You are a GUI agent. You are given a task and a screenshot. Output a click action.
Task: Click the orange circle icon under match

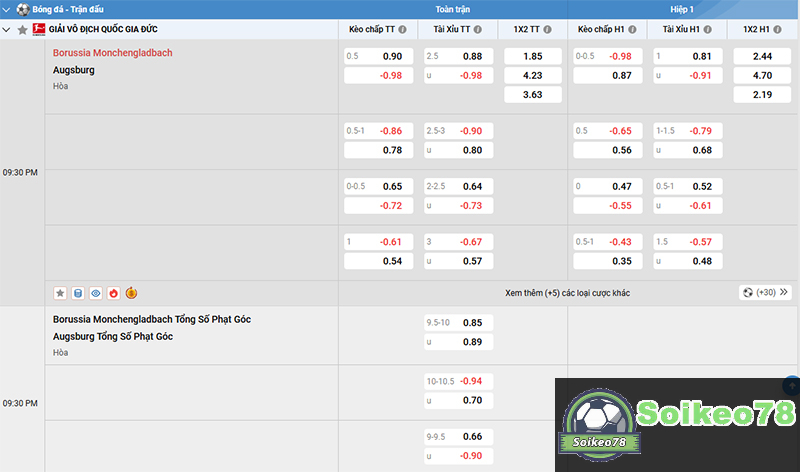click(131, 293)
